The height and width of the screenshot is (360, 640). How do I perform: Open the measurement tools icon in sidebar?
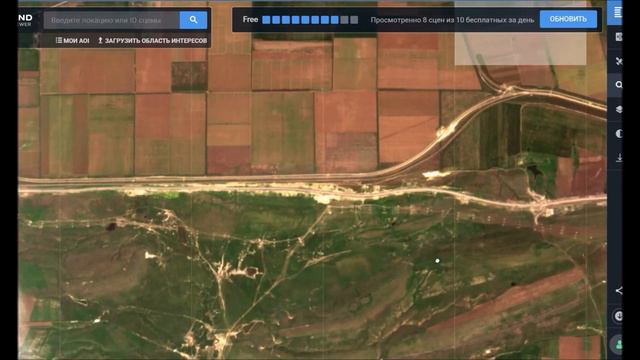pyautogui.click(x=618, y=61)
